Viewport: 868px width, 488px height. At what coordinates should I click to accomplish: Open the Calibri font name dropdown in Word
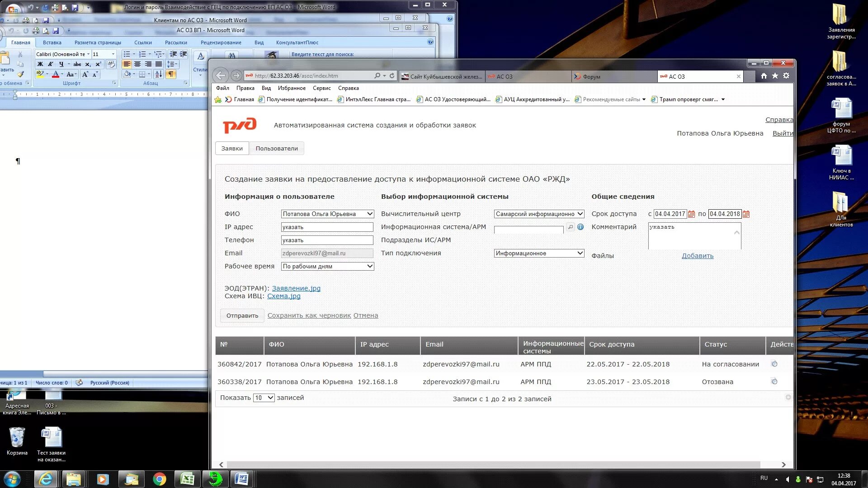[88, 54]
